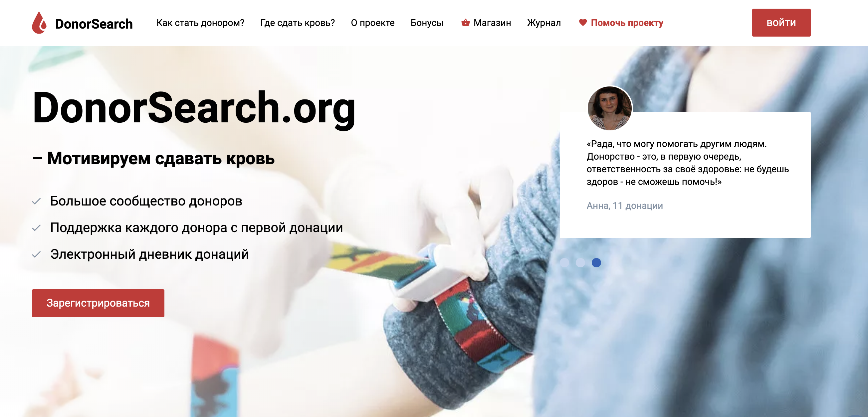Open the Бонусы section
Image resolution: width=868 pixels, height=417 pixels.
(427, 23)
